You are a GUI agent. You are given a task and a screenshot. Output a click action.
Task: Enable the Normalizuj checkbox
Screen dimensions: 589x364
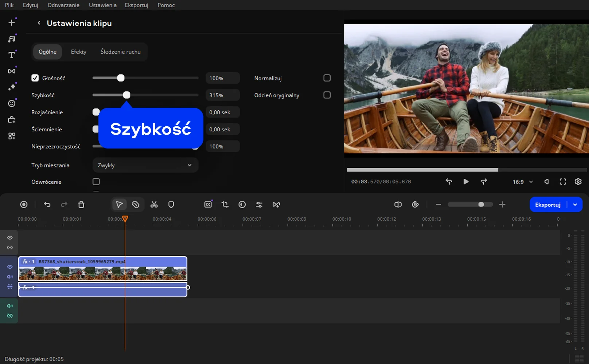[327, 78]
